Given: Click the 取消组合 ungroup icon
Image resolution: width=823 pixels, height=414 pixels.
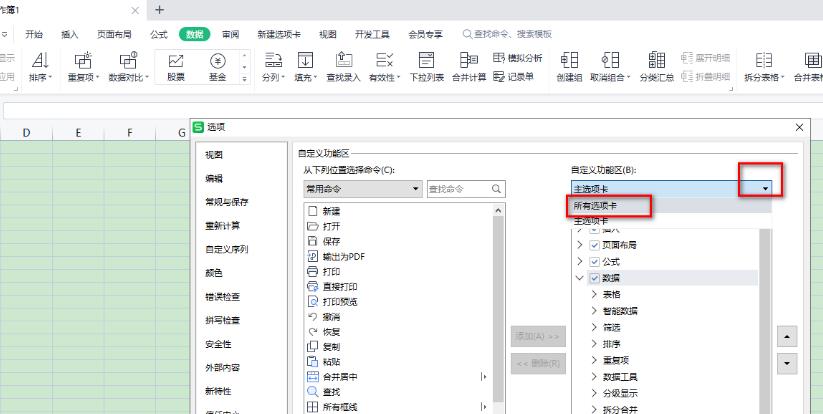Looking at the screenshot, I should pyautogui.click(x=610, y=61).
